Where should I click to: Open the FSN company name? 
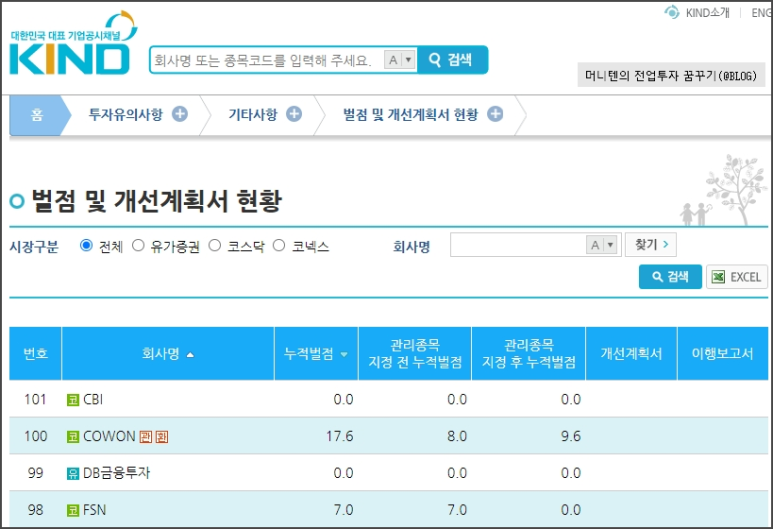coord(95,510)
